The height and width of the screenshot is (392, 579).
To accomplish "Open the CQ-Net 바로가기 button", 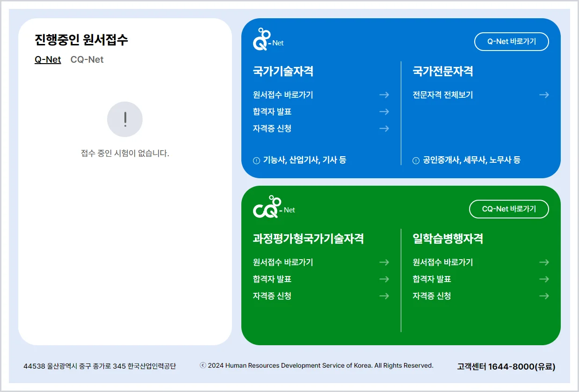I will coord(509,209).
